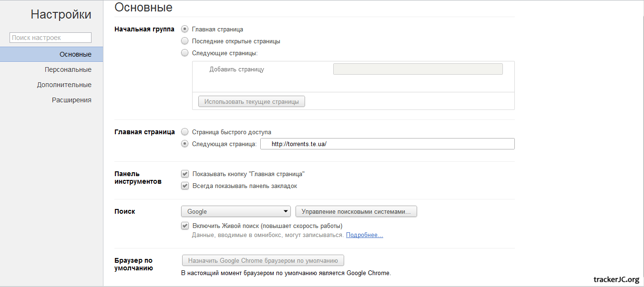
Task: Open the 'Расширения' section in sidebar
Action: click(72, 100)
